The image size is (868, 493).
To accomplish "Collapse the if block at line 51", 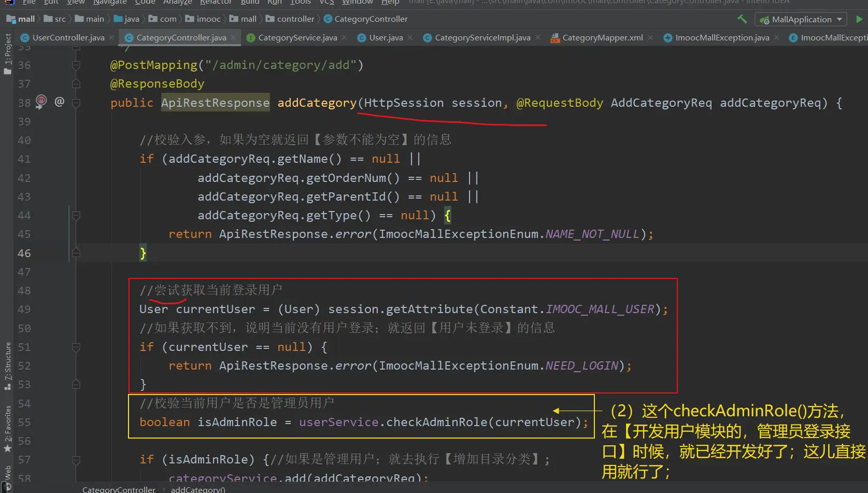I will pos(76,347).
